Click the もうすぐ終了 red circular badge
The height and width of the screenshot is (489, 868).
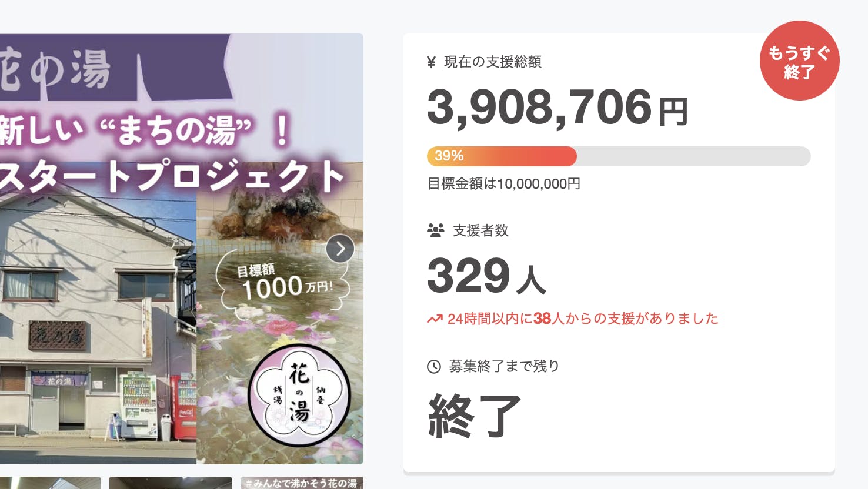pos(799,61)
